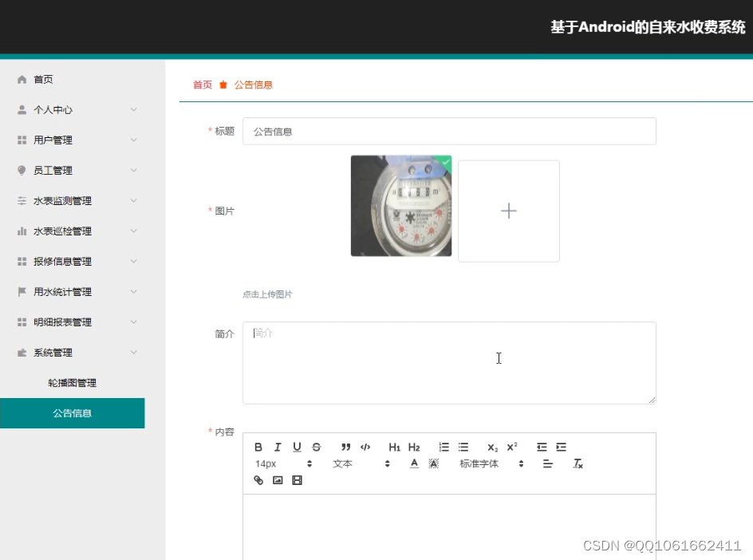The height and width of the screenshot is (560, 753).
Task: Select the bold formatting icon in the editor
Action: click(x=258, y=447)
